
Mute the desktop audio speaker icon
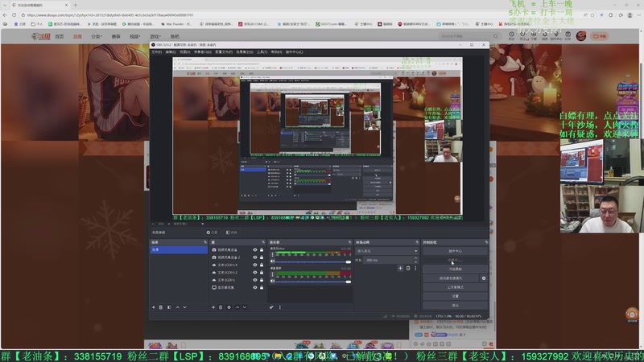coord(272,281)
